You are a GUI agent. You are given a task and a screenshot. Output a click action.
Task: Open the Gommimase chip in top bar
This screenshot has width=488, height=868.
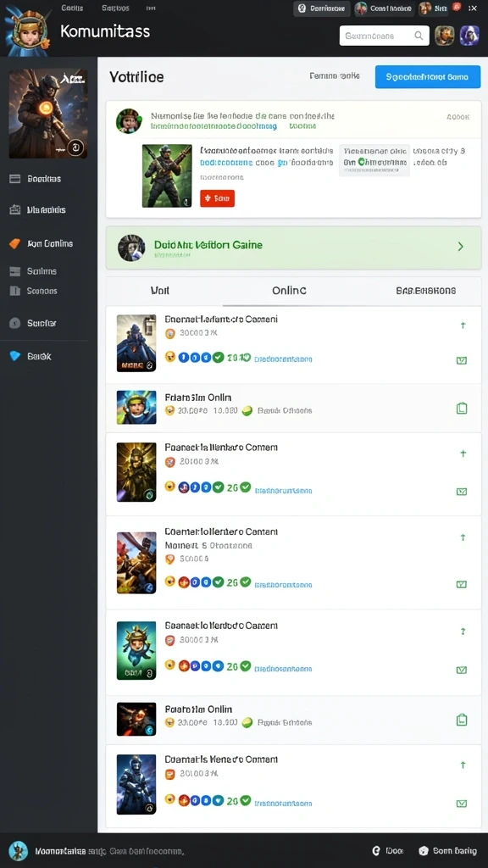point(321,8)
